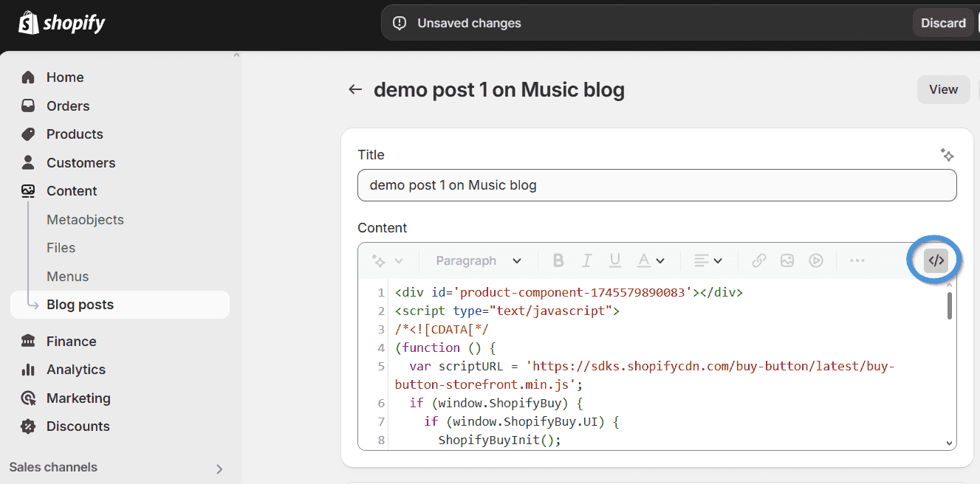Open Discounts in the sidebar
This screenshot has width=980, height=484.
click(78, 426)
